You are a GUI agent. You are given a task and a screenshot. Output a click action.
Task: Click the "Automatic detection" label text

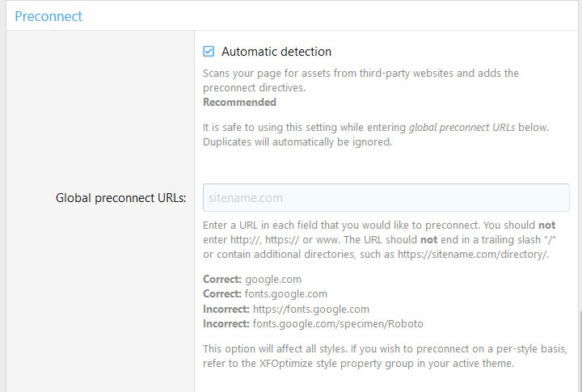[276, 52]
